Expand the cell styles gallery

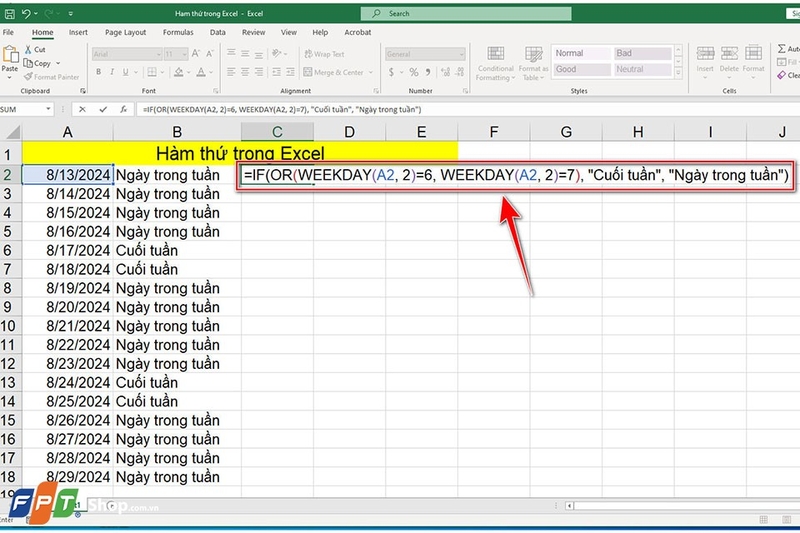click(x=679, y=73)
